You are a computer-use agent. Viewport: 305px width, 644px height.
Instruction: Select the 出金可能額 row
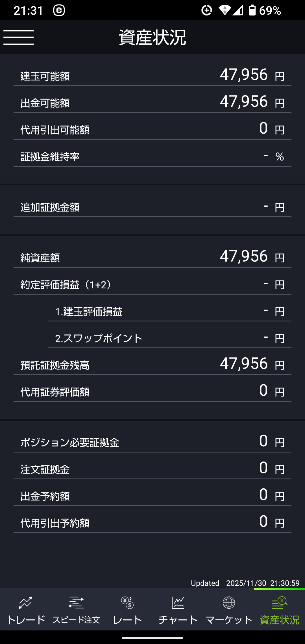(x=152, y=102)
